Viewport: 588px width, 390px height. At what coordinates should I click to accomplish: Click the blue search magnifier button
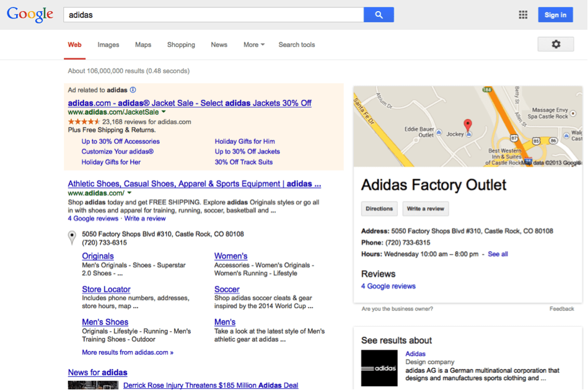(x=379, y=15)
